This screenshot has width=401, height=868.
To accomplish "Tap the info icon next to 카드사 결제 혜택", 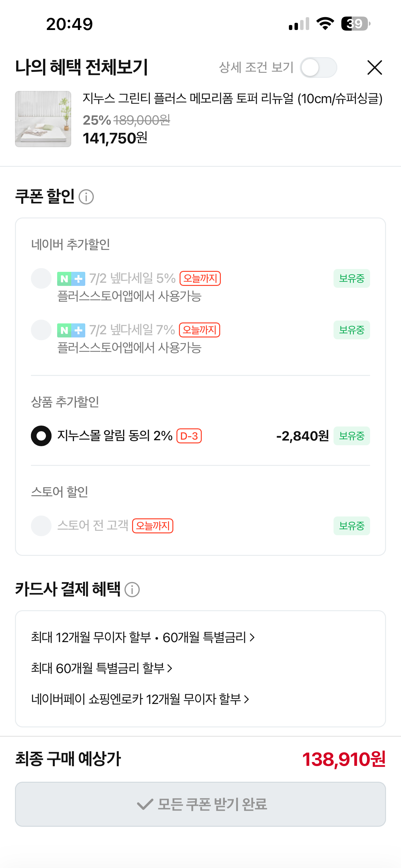I will point(132,590).
